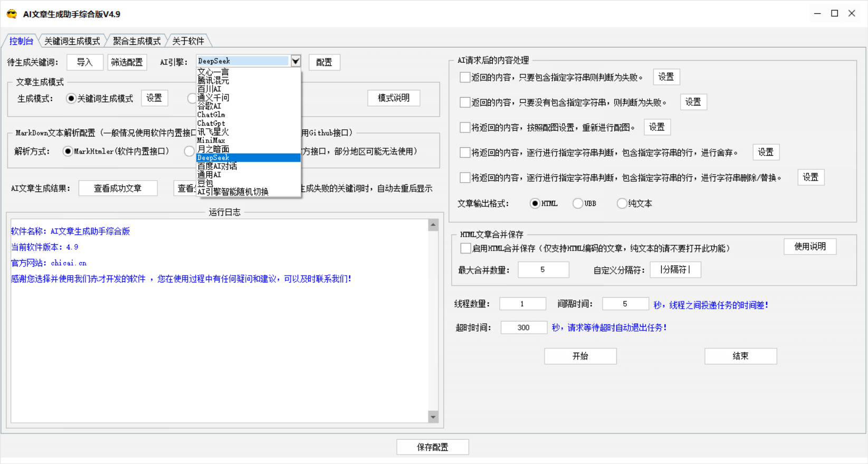Open 设置 for 进行舍弃 rule

pos(766,152)
